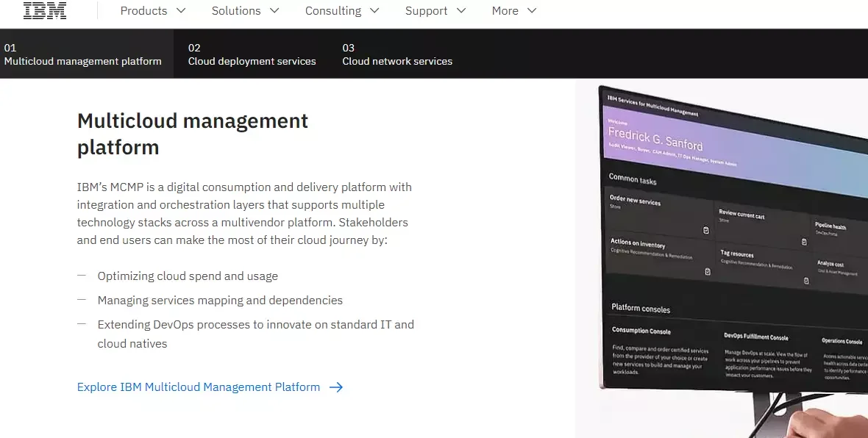Click clipboard icon on Tag resources tile

(x=806, y=281)
